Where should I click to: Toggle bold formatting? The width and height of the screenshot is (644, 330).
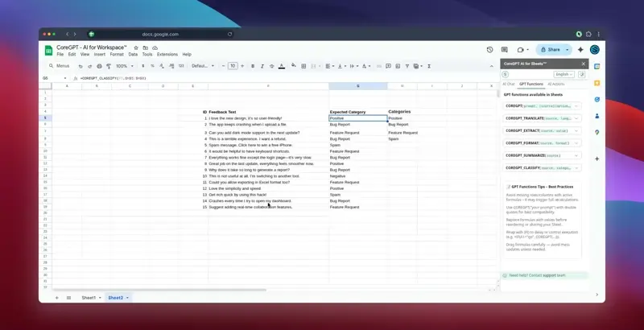coord(253,66)
